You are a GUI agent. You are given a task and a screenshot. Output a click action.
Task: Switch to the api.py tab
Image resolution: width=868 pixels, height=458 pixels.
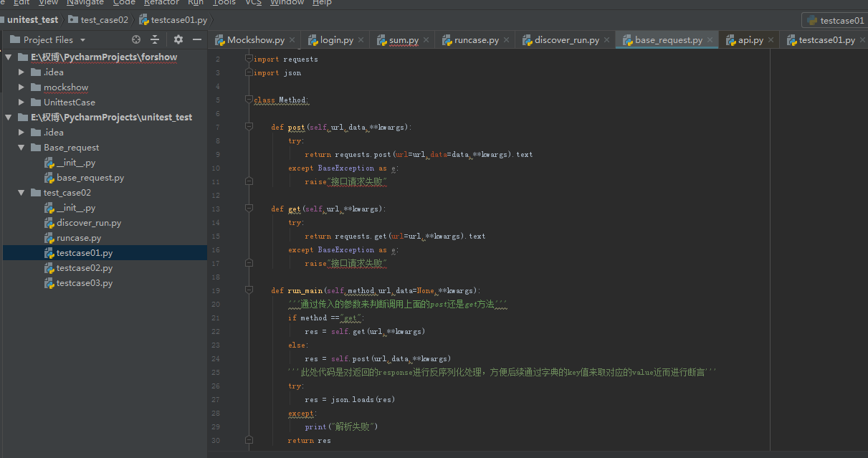[x=750, y=40]
